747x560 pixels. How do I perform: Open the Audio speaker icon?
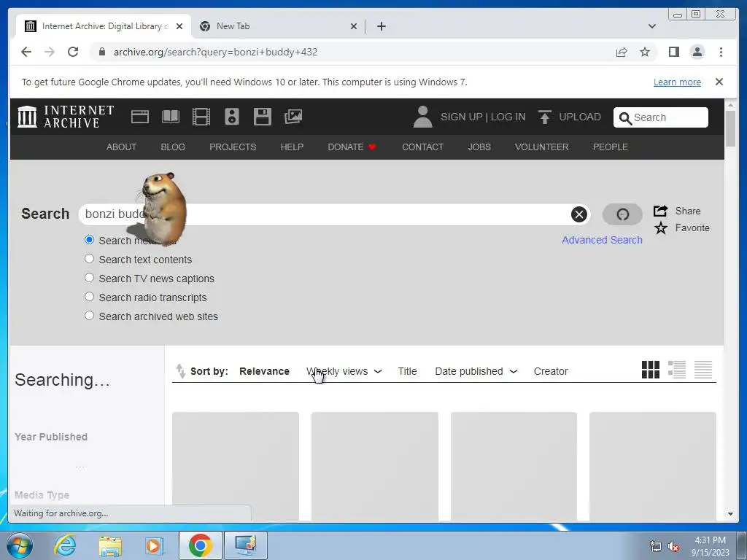tap(231, 117)
